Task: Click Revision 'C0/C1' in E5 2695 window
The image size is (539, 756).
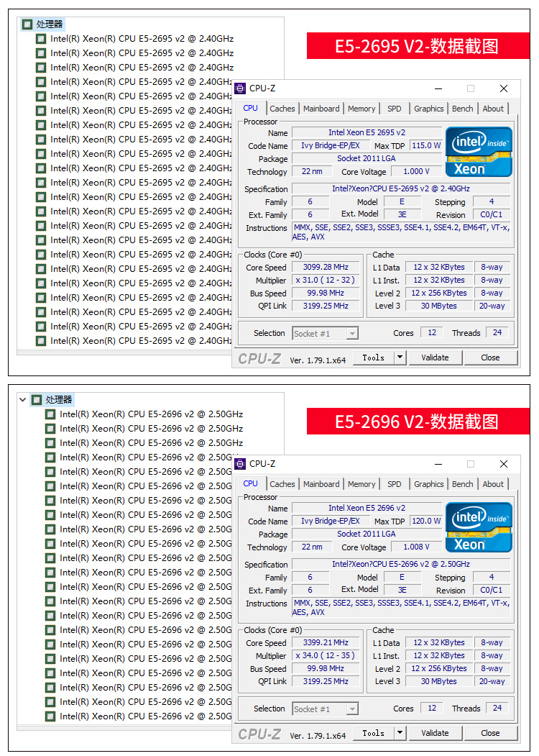Action: (x=492, y=215)
